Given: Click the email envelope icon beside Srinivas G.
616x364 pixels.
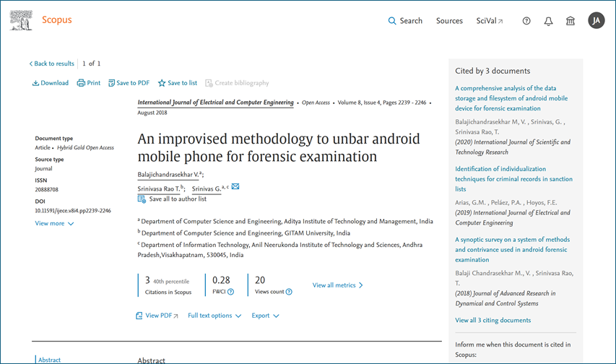Looking at the screenshot, I should [x=235, y=187].
